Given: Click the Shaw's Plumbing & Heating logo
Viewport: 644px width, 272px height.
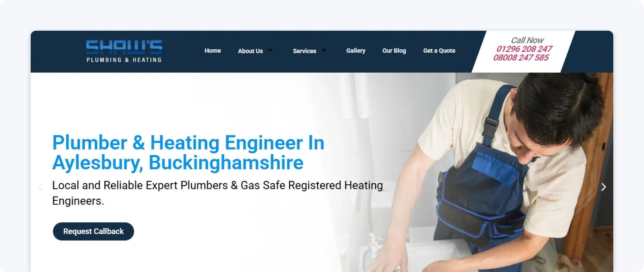Looking at the screenshot, I should click(124, 51).
